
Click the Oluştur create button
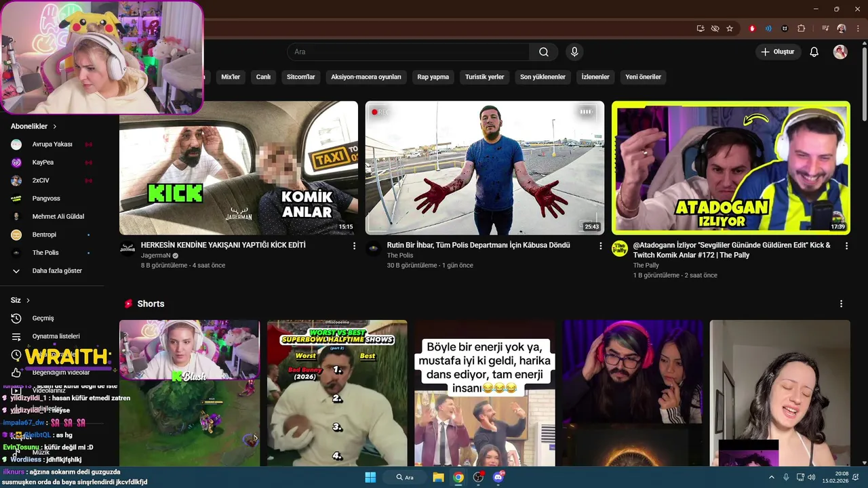coord(778,52)
